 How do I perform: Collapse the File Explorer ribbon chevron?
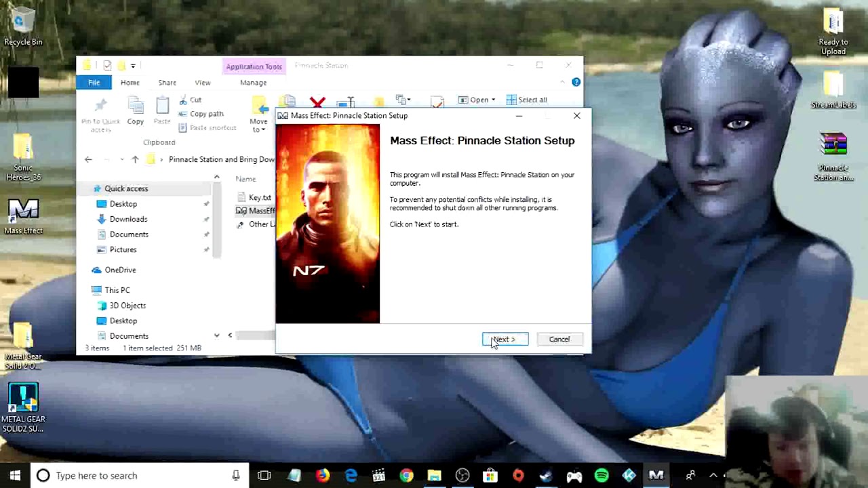562,82
